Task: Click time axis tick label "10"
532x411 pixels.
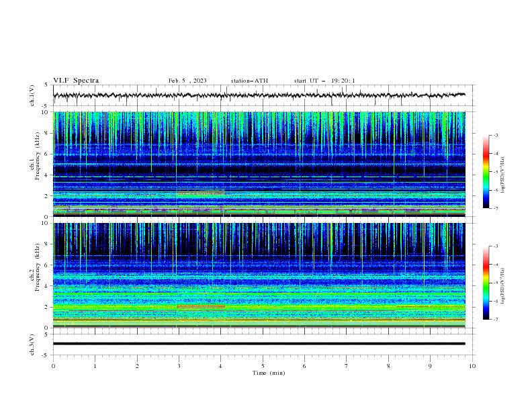Action: click(x=472, y=366)
